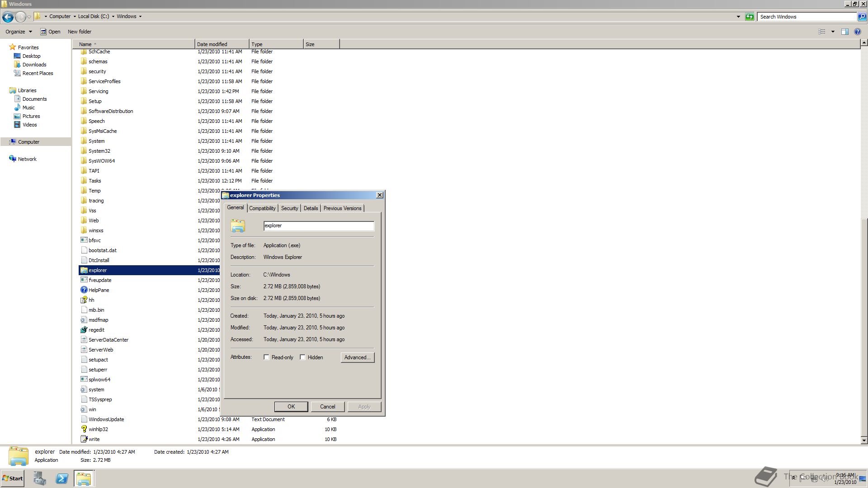Expand the Computer breadcrumb dropdown arrow
868x488 pixels.
click(x=75, y=17)
